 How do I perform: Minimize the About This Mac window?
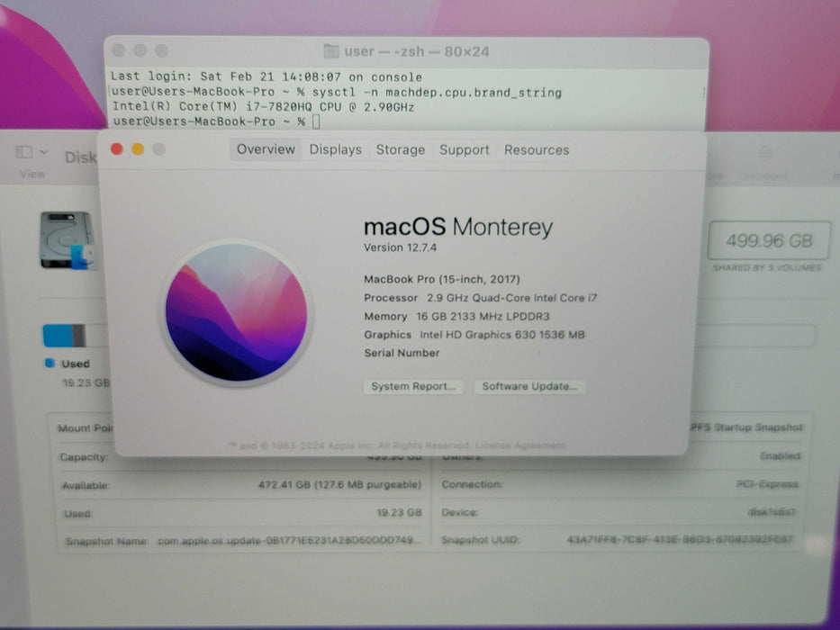click(x=138, y=148)
